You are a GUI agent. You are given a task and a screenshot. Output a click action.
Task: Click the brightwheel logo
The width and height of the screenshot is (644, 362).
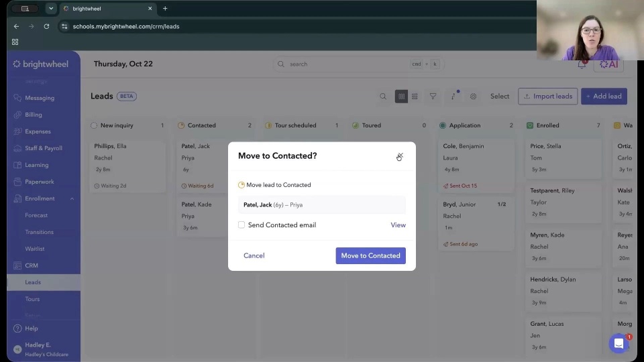click(40, 64)
